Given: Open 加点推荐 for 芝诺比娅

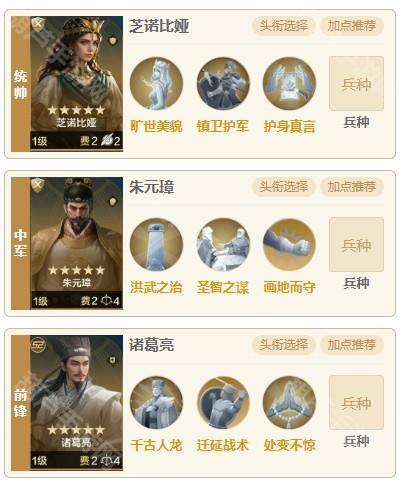Looking at the screenshot, I should click(x=352, y=26).
